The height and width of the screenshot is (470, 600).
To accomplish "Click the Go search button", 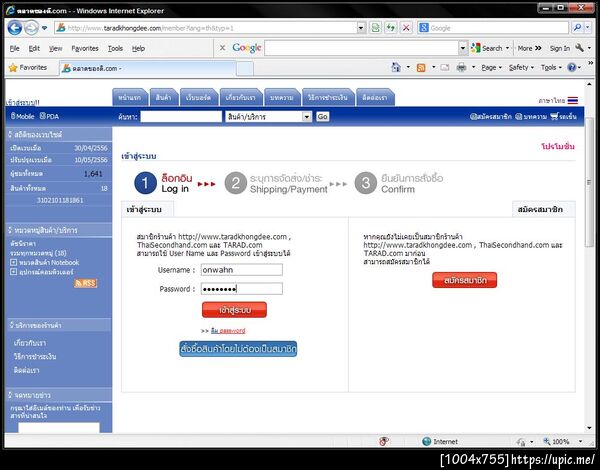I will (x=322, y=116).
